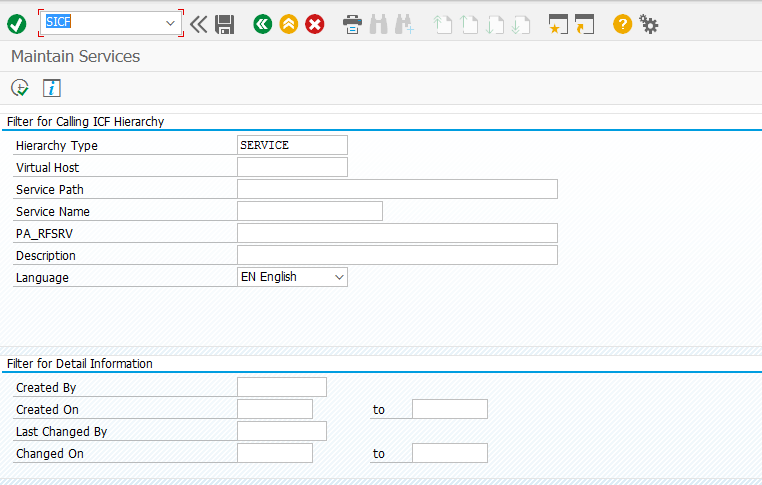Click the Print icon
The height and width of the screenshot is (485, 762).
[352, 24]
